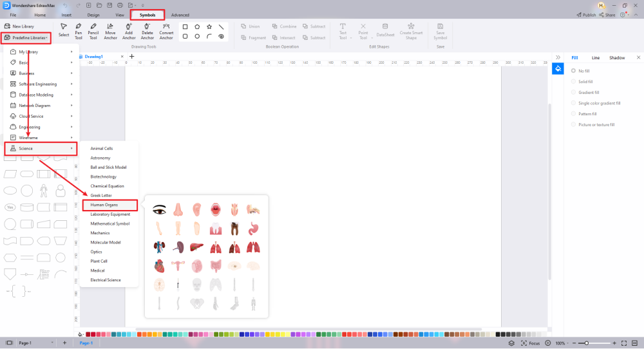Insert the tooth organ symbol

pyautogui.click(x=216, y=229)
